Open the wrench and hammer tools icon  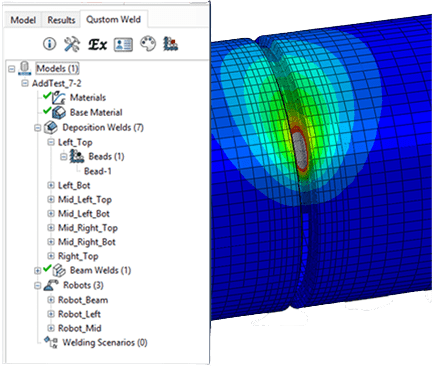[x=72, y=44]
